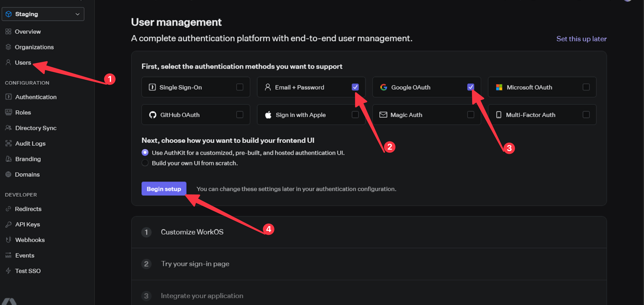Open Audit Logs sidebar item
The width and height of the screenshot is (644, 305).
(30, 143)
